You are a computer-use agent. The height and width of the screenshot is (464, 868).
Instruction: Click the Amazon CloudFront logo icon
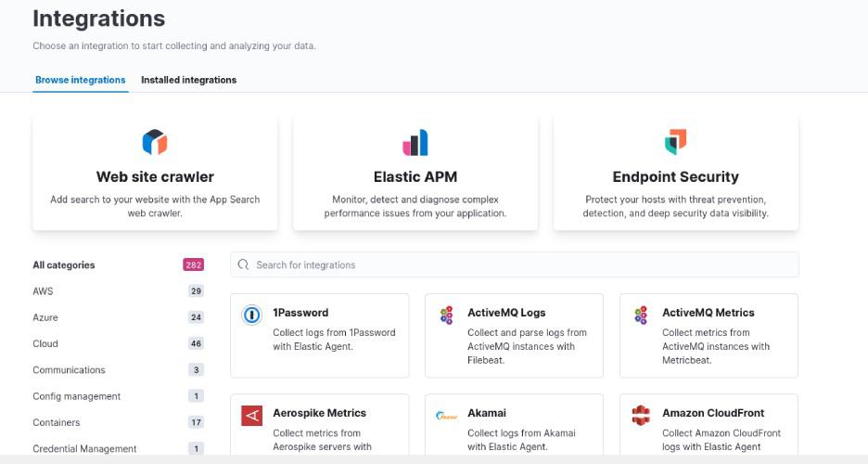pyautogui.click(x=641, y=415)
